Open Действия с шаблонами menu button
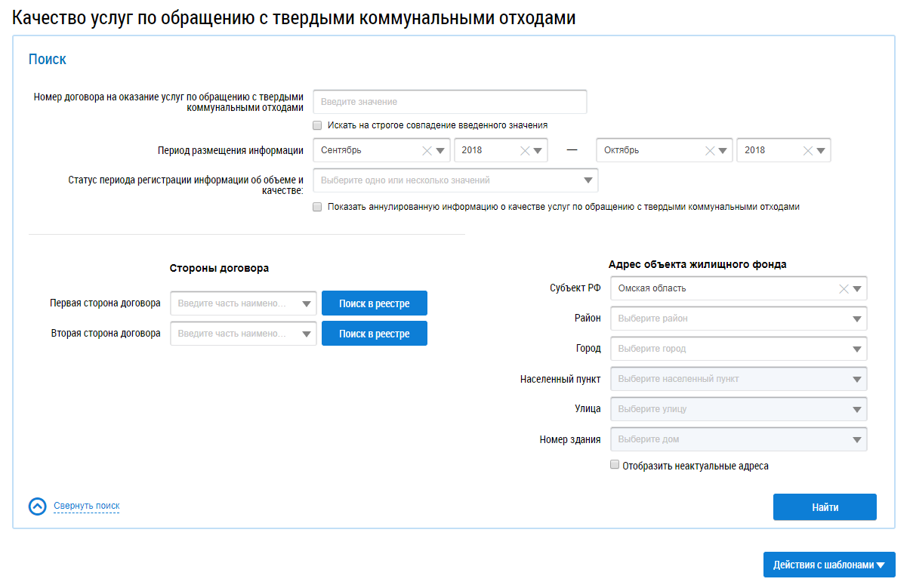Viewport: 913px width, 588px height. click(829, 565)
